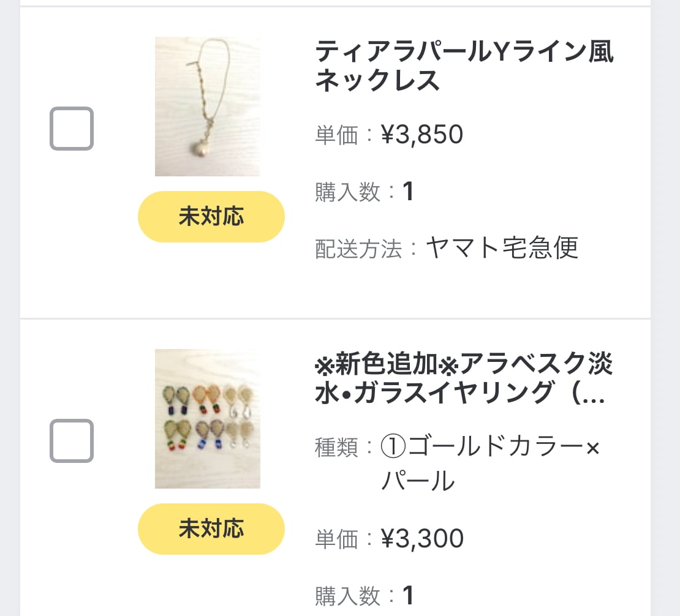The image size is (680, 616).
Task: Select the ¥3,850 unit price
Action: [422, 135]
